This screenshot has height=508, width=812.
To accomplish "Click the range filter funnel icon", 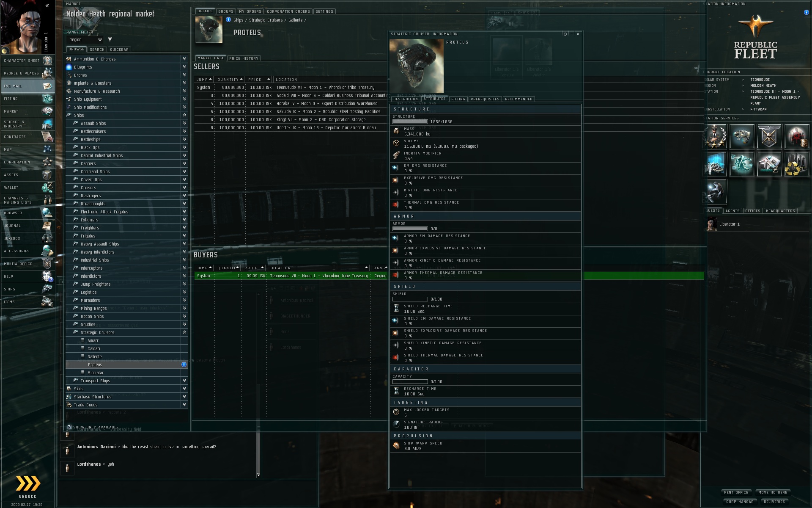I will [x=110, y=39].
